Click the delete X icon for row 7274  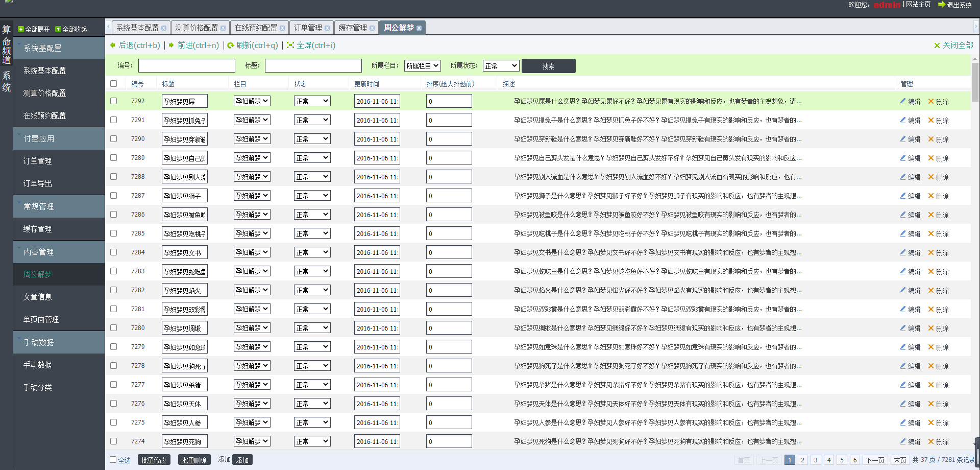[931, 441]
